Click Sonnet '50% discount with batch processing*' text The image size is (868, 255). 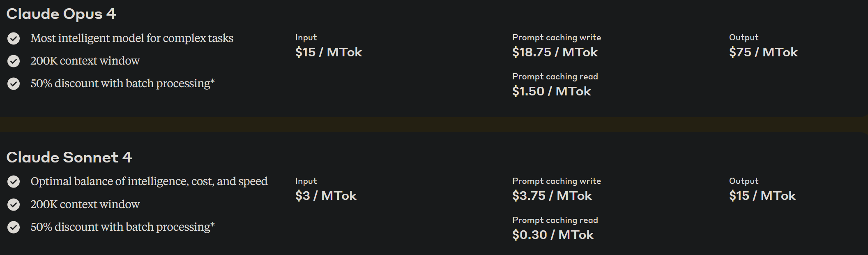click(x=122, y=227)
